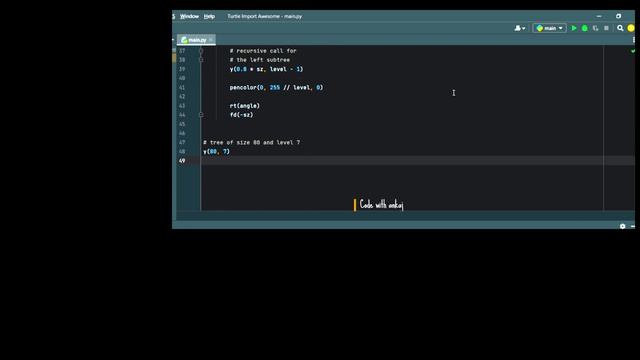Click the Stop process square icon
This screenshot has height=360, width=640.
pos(607,28)
